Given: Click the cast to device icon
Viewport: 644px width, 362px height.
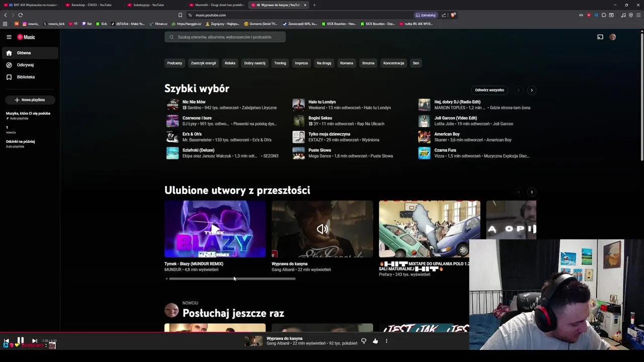Looking at the screenshot, I should (600, 37).
